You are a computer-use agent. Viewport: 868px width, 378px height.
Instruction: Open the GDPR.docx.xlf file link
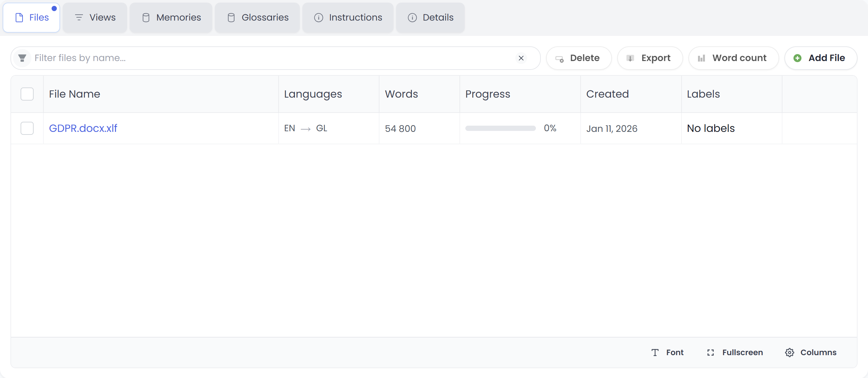point(83,128)
